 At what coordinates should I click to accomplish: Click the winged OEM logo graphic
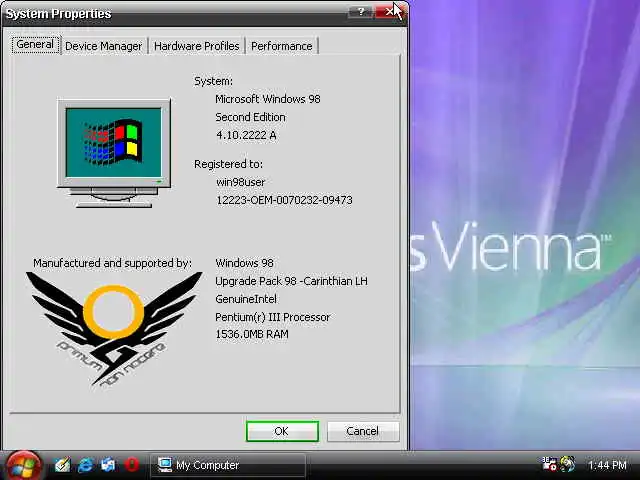pyautogui.click(x=114, y=329)
